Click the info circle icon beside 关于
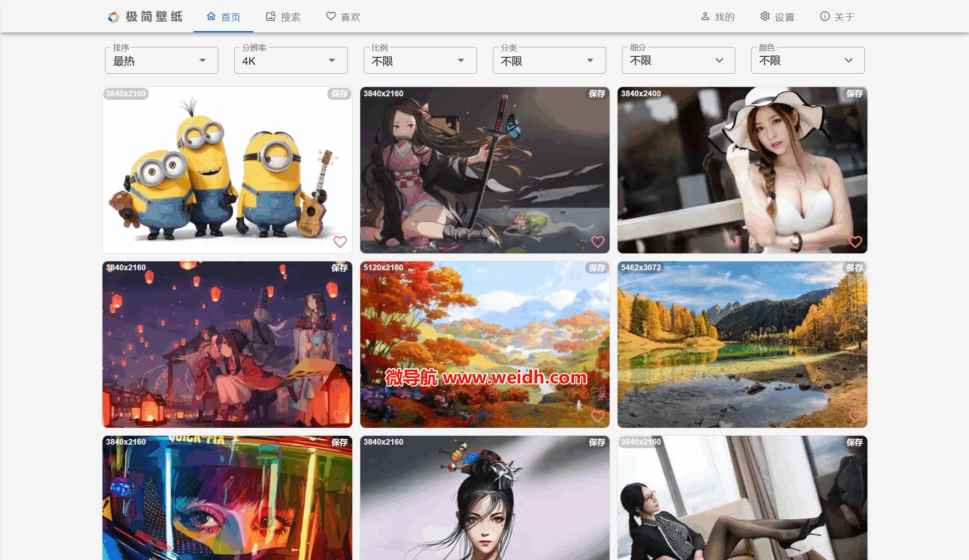Viewport: 969px width, 560px height. 825,16
